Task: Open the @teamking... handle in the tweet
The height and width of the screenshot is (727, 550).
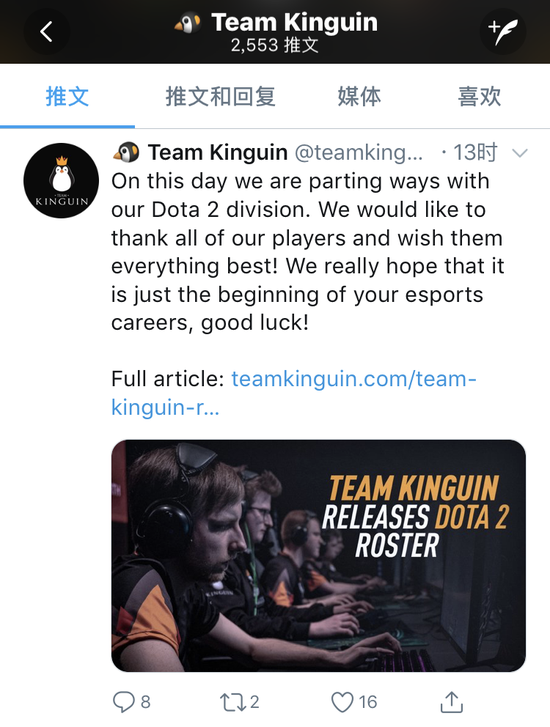Action: click(x=358, y=152)
